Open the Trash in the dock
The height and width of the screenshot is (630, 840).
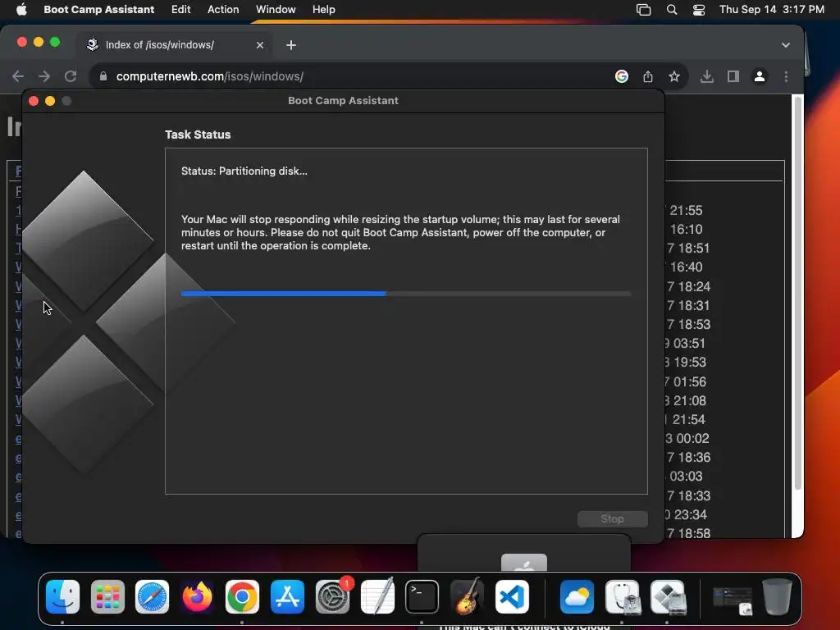coord(778,597)
